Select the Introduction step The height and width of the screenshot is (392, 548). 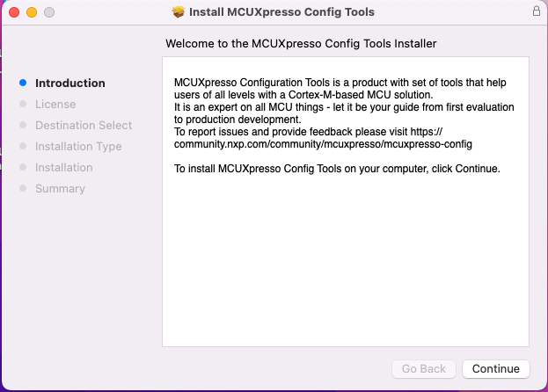point(69,83)
